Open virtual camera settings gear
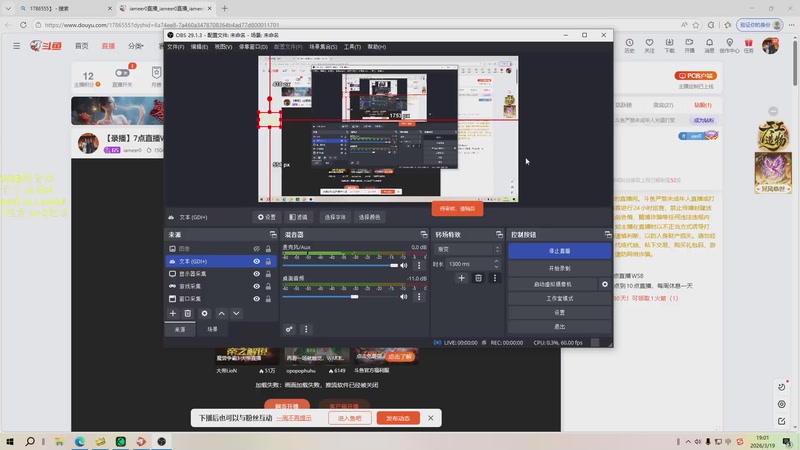Screen dimensions: 800x450 605,284
